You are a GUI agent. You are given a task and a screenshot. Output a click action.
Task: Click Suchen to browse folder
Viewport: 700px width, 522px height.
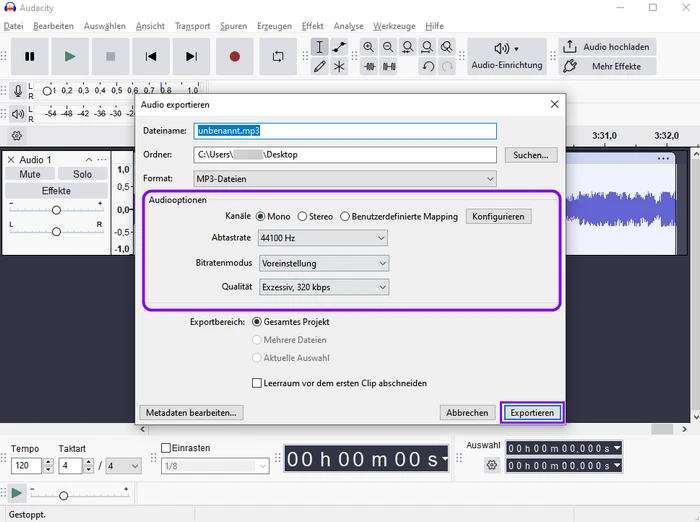click(531, 155)
